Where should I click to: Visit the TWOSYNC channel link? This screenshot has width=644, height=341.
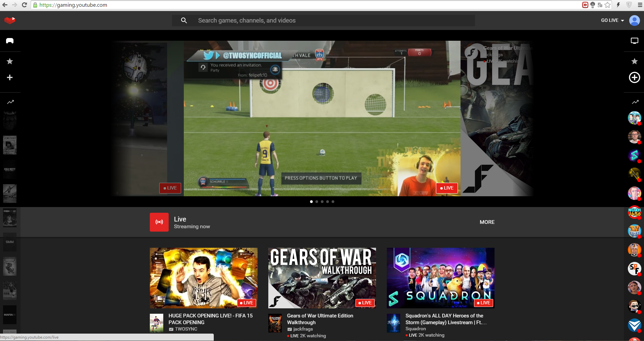tap(186, 329)
